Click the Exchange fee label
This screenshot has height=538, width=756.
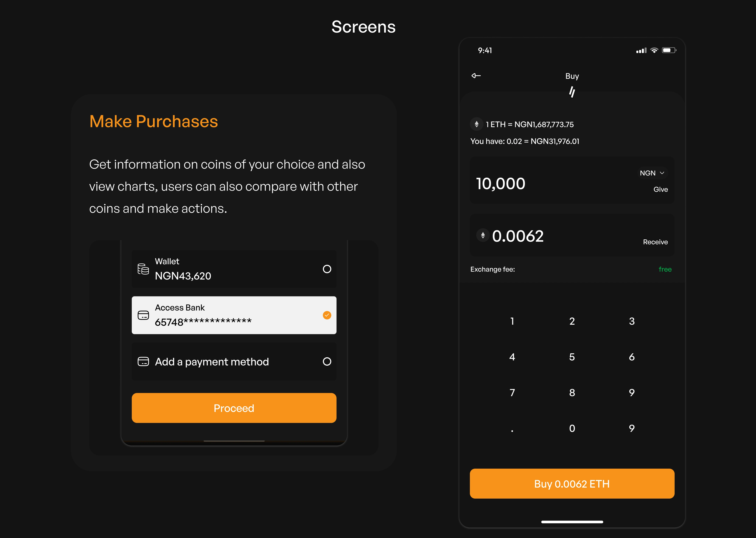point(492,269)
